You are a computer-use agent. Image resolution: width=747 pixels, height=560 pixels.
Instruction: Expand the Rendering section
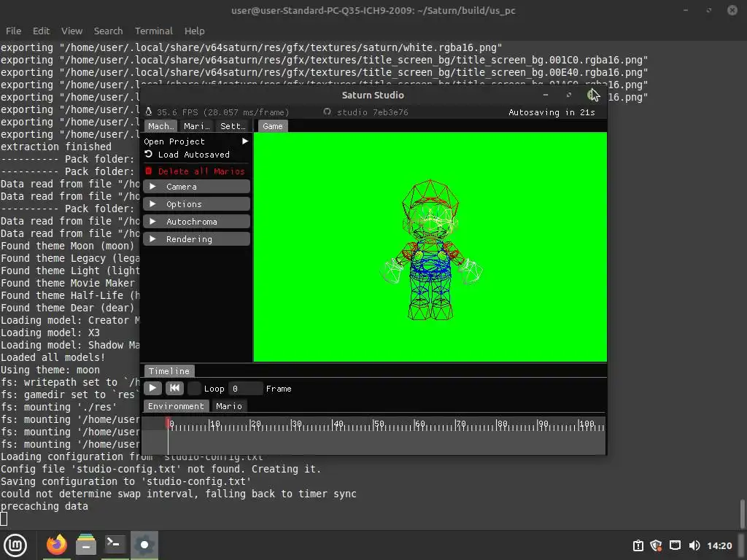[x=196, y=239]
